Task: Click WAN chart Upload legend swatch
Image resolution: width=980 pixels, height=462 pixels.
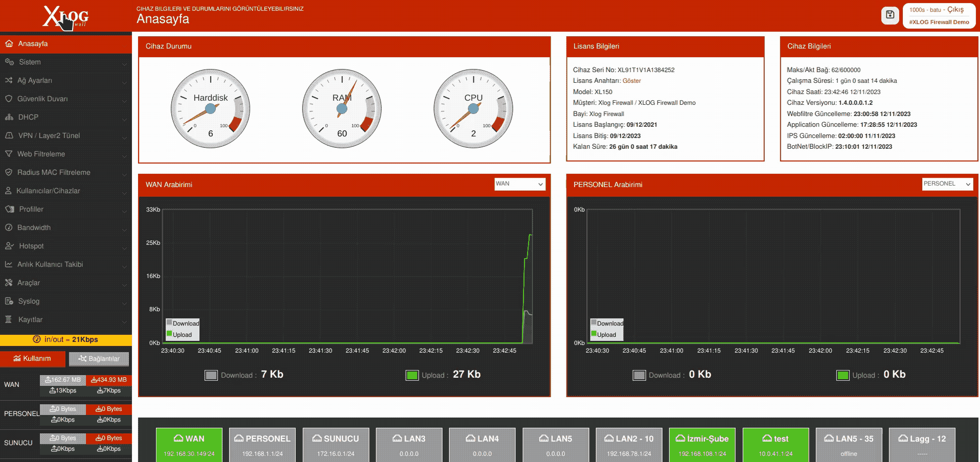Action: tap(169, 334)
